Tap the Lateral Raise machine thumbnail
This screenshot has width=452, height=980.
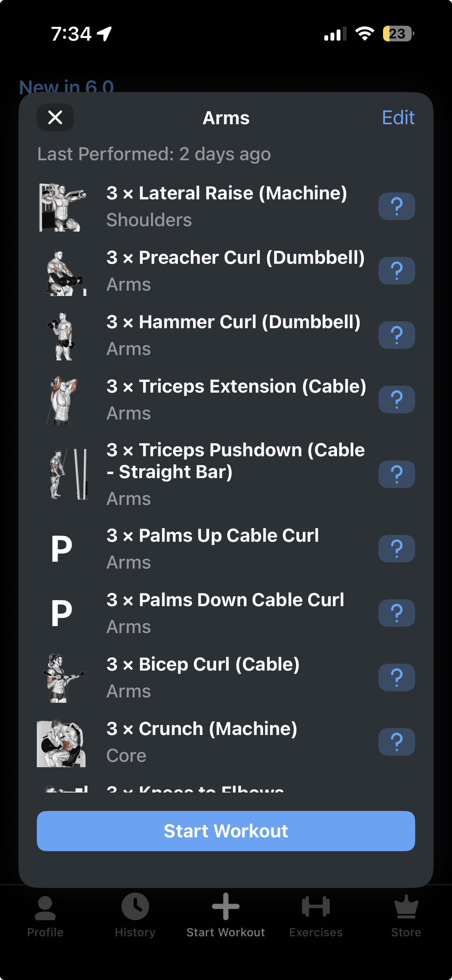62,207
